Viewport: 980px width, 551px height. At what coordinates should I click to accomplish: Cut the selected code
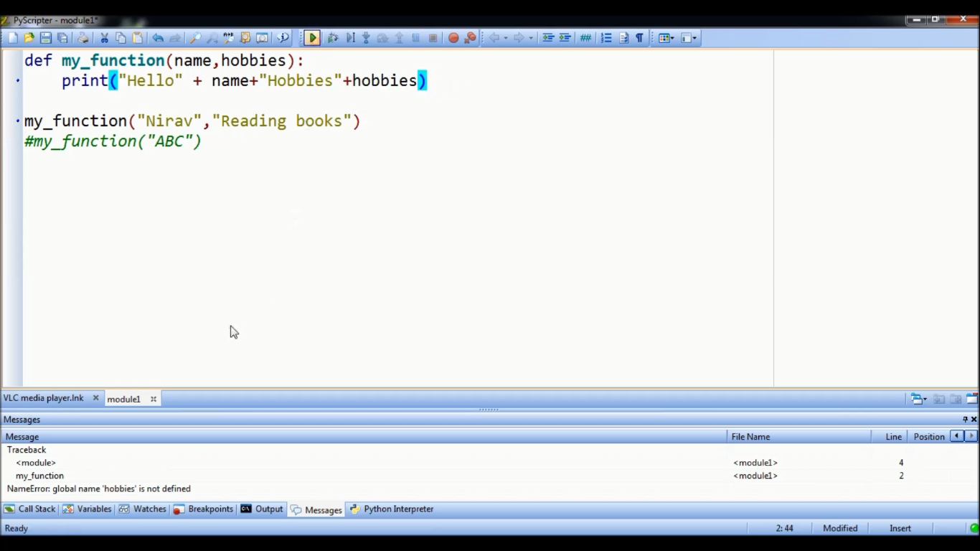[103, 37]
